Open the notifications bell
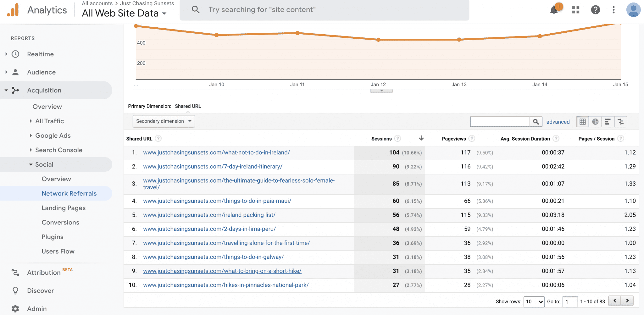Screen dimensions: 644x315 coord(553,10)
